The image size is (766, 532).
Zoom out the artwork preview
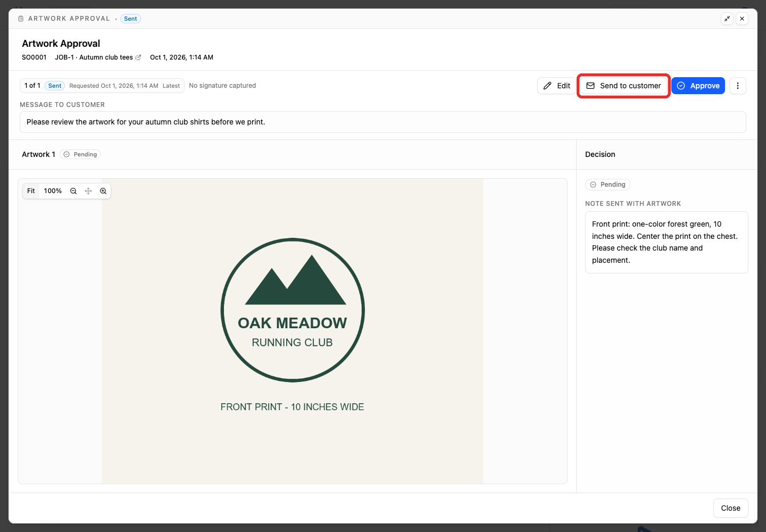[x=73, y=191]
